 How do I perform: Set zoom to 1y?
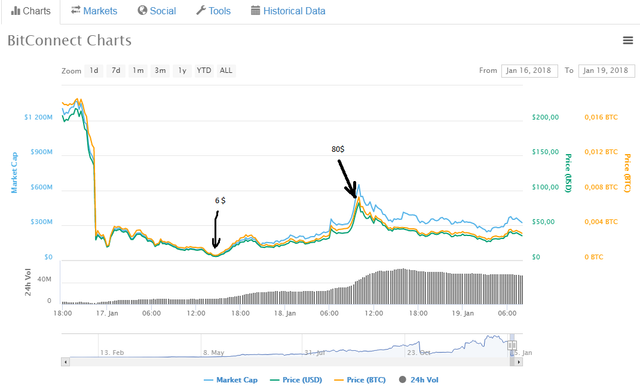click(x=182, y=71)
